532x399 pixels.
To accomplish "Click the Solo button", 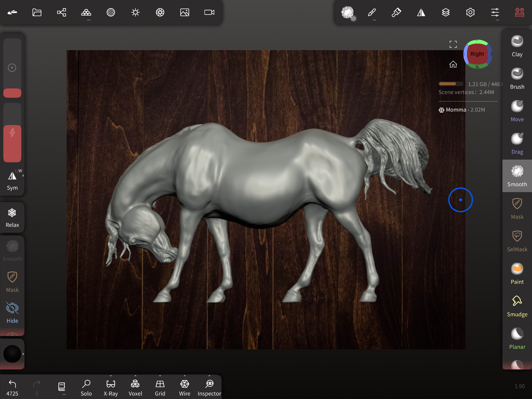I will click(x=86, y=387).
